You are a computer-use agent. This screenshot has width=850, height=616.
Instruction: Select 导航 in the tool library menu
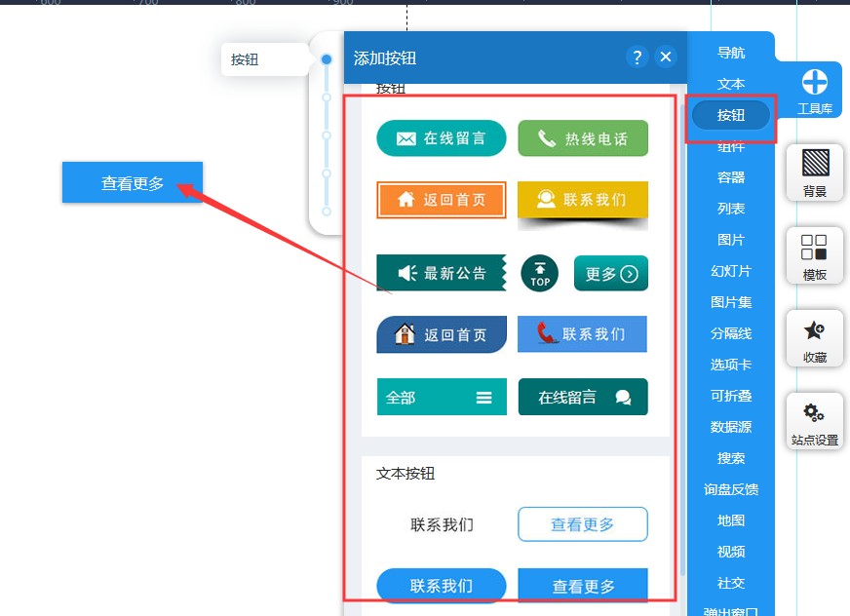pos(731,53)
